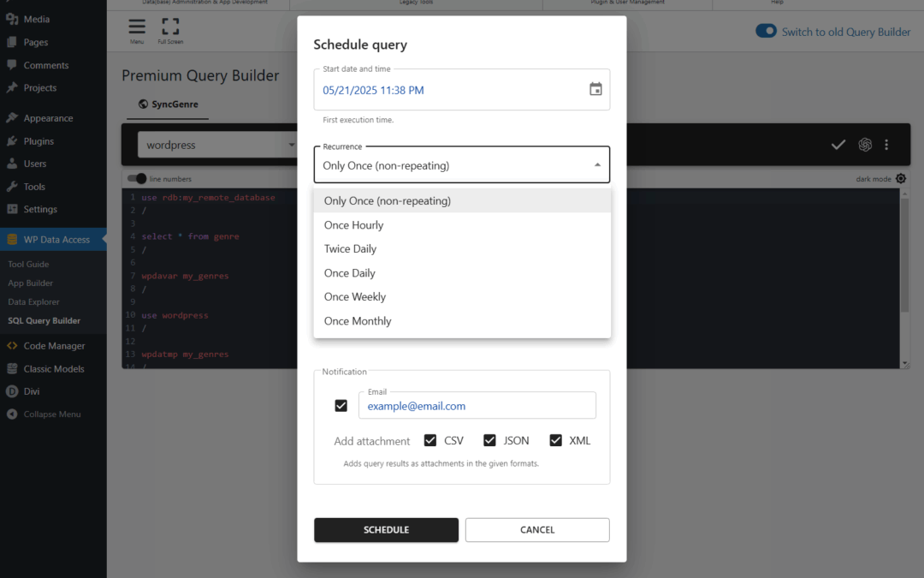The image size is (924, 578).
Task: Click the 'Add attachment' label
Action: point(372,441)
